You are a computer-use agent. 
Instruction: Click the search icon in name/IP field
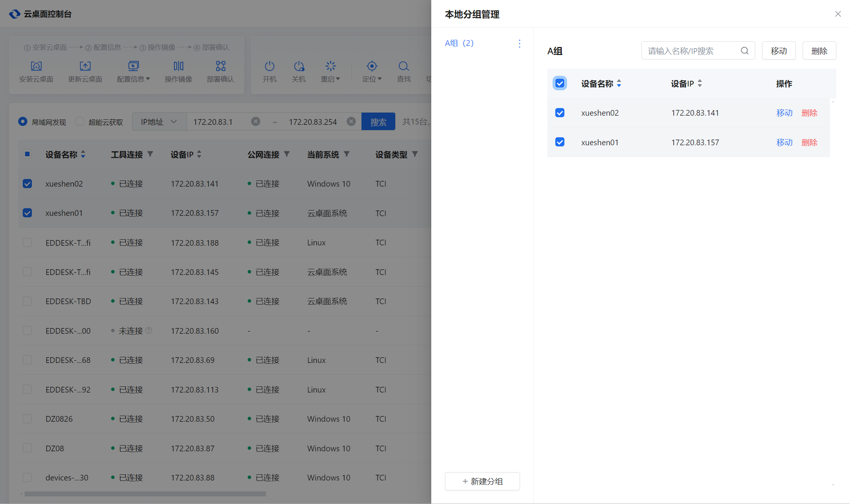point(745,51)
